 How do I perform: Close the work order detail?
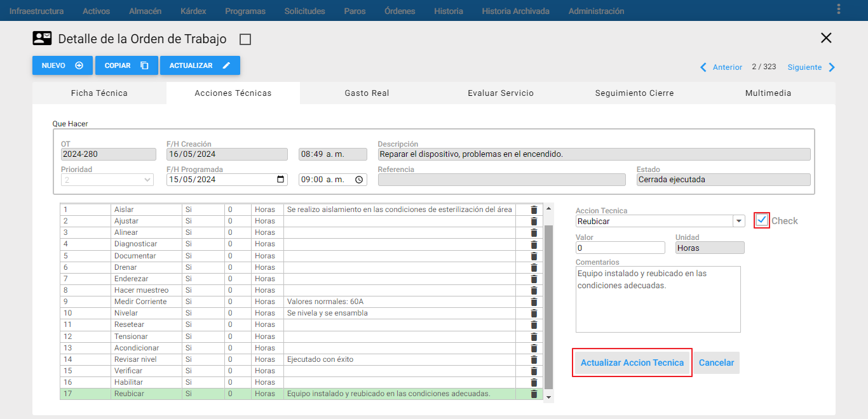tap(826, 38)
